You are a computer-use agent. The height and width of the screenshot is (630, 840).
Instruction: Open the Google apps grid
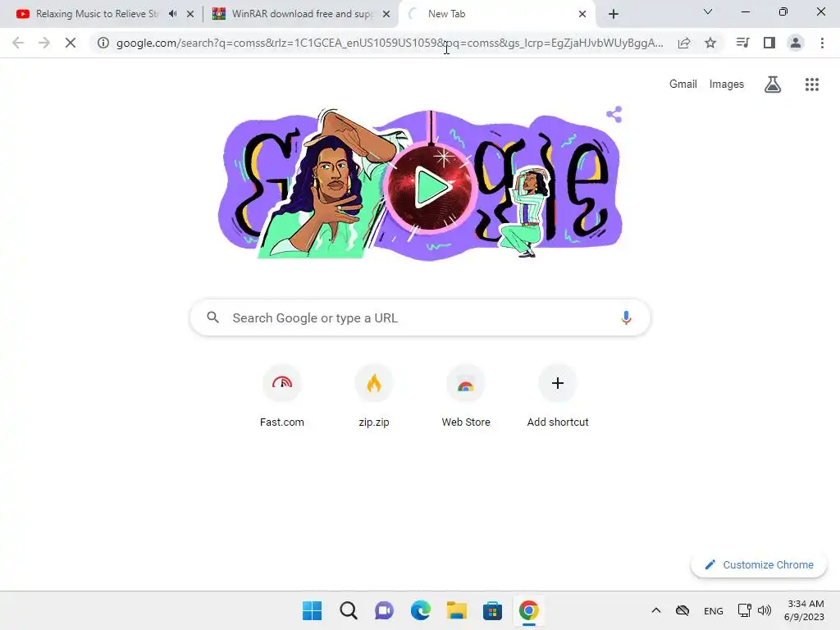(811, 84)
